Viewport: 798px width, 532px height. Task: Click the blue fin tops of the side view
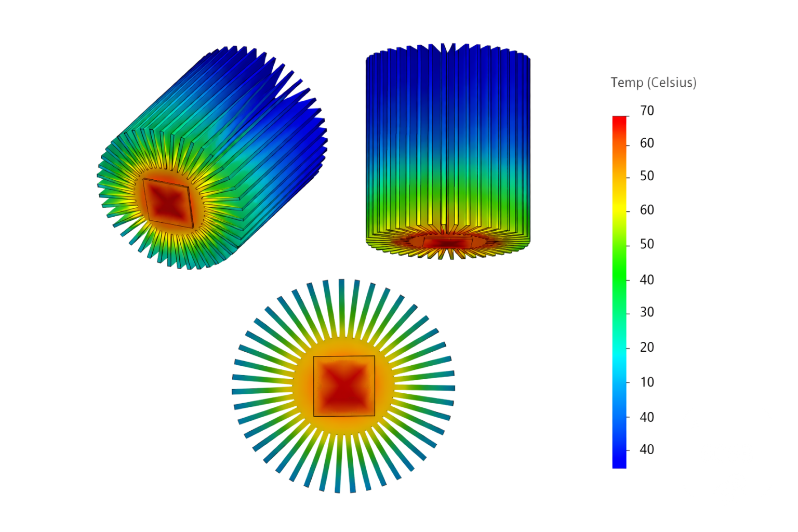(448, 68)
